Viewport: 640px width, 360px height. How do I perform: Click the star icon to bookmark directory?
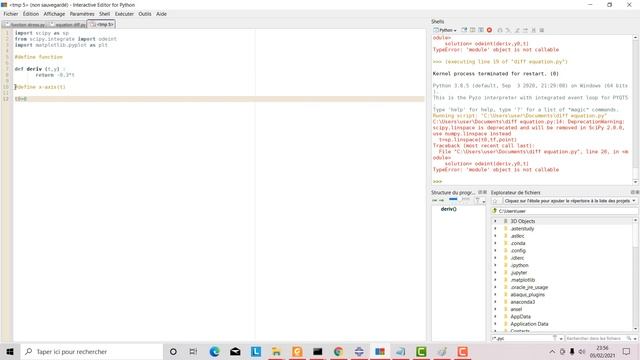495,201
